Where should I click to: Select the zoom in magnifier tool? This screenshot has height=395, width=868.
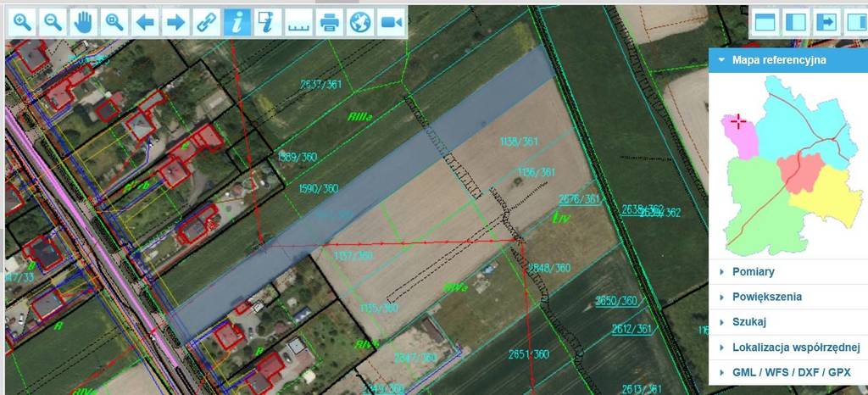(x=23, y=23)
